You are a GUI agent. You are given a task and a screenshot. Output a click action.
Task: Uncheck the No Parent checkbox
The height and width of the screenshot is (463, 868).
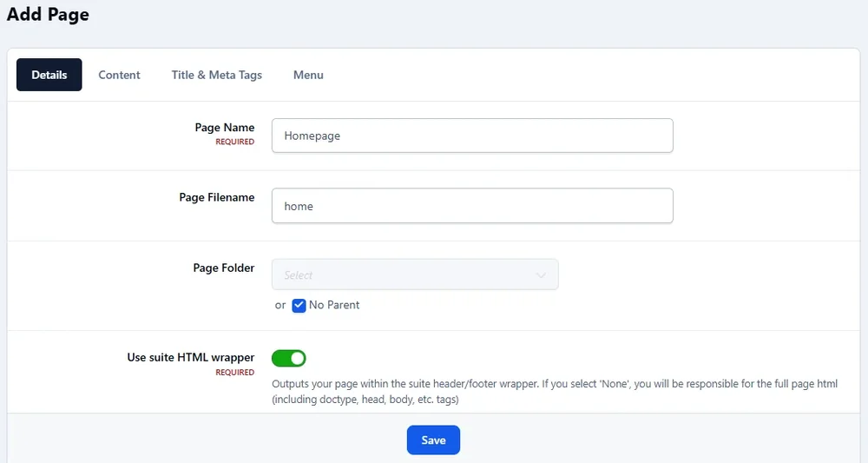299,305
